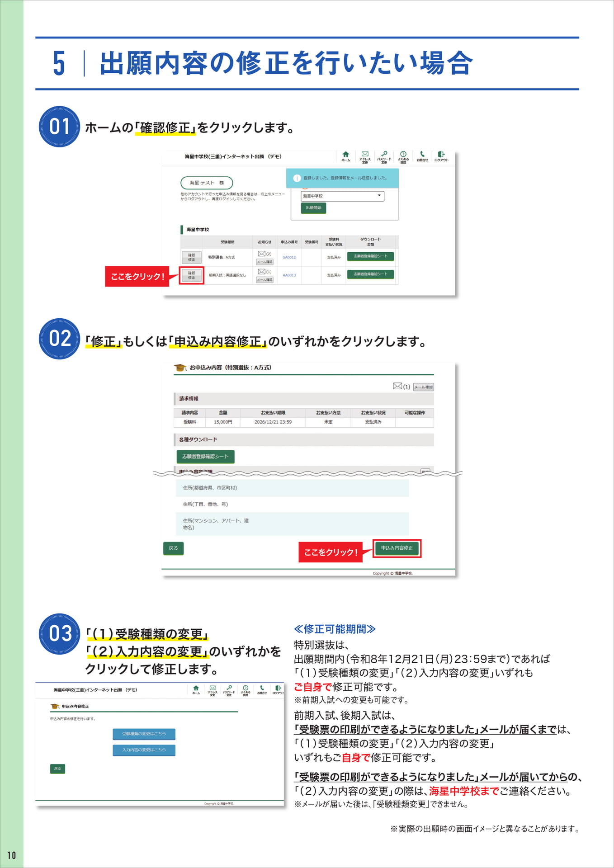The width and height of the screenshot is (614, 868).
Task: Click お問合せ phone icon in step 03 screenshot
Action: pos(262,688)
